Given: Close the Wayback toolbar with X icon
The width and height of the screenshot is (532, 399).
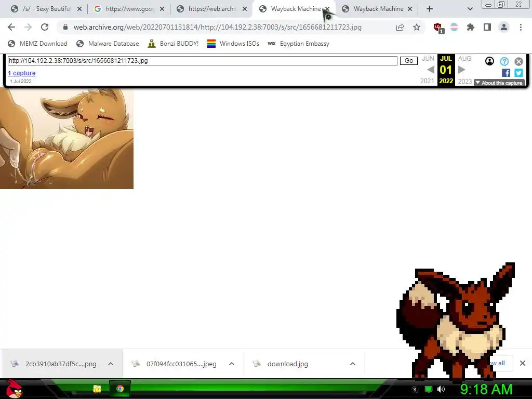Looking at the screenshot, I should click(518, 61).
